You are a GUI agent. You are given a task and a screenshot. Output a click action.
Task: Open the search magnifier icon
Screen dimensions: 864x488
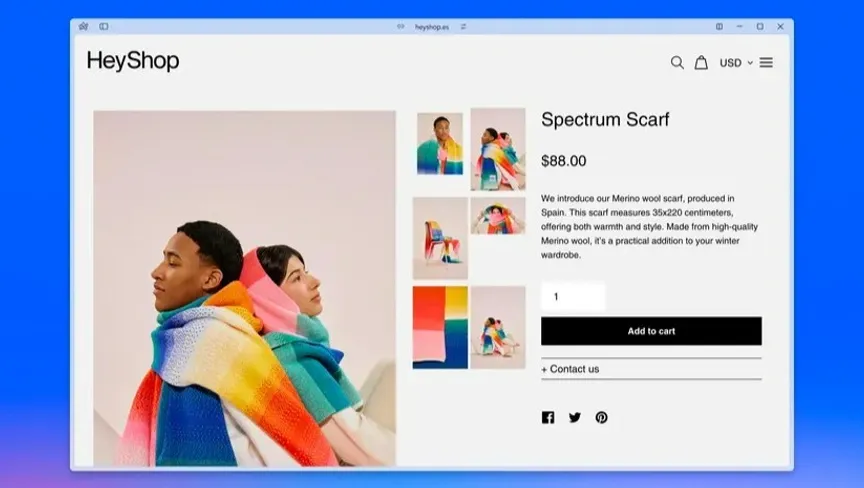[677, 63]
